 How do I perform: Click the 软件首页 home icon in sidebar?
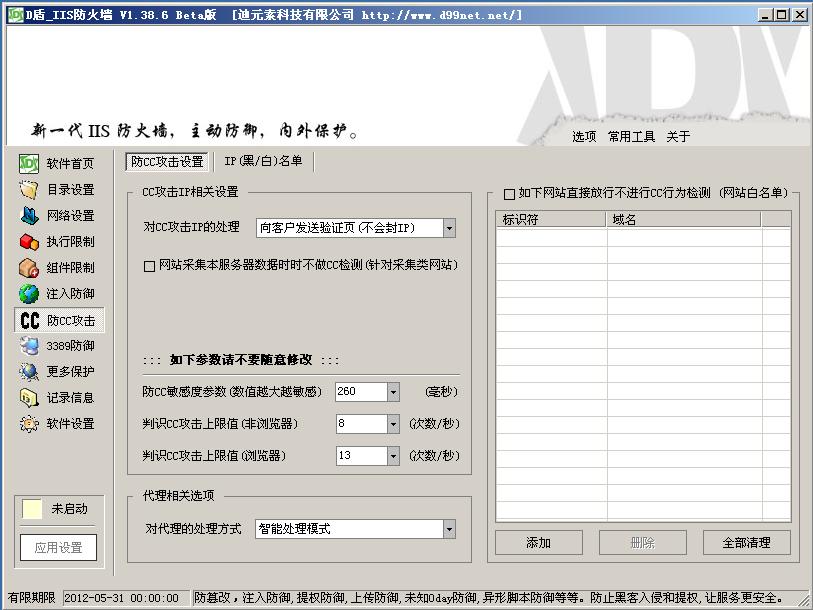pyautogui.click(x=29, y=164)
